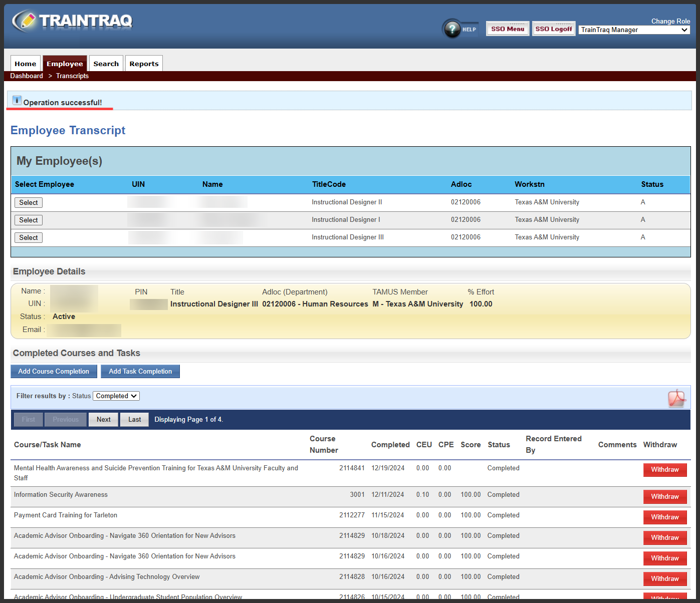Click the Add Course Completion button
This screenshot has height=603, width=700.
54,371
